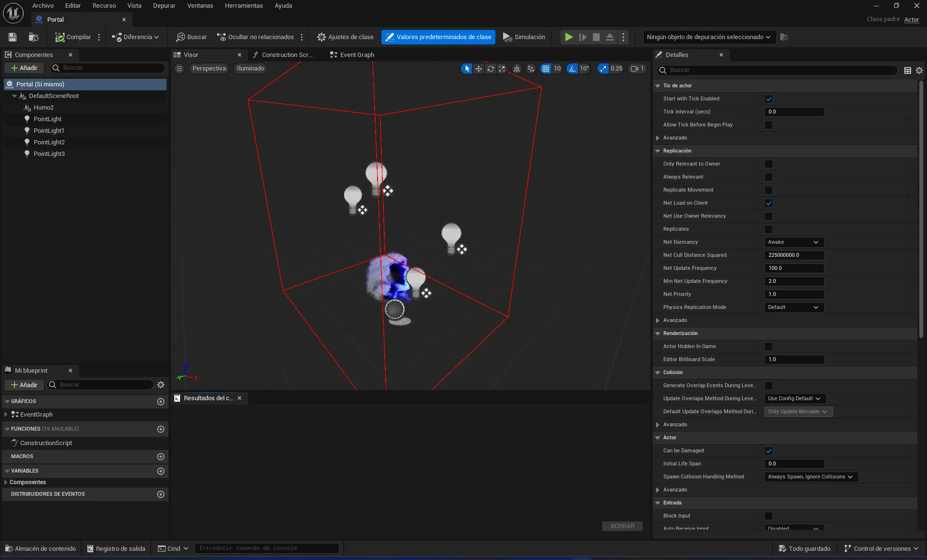Toggle rotation snapping angle icon
927x560 pixels.
[x=572, y=69]
